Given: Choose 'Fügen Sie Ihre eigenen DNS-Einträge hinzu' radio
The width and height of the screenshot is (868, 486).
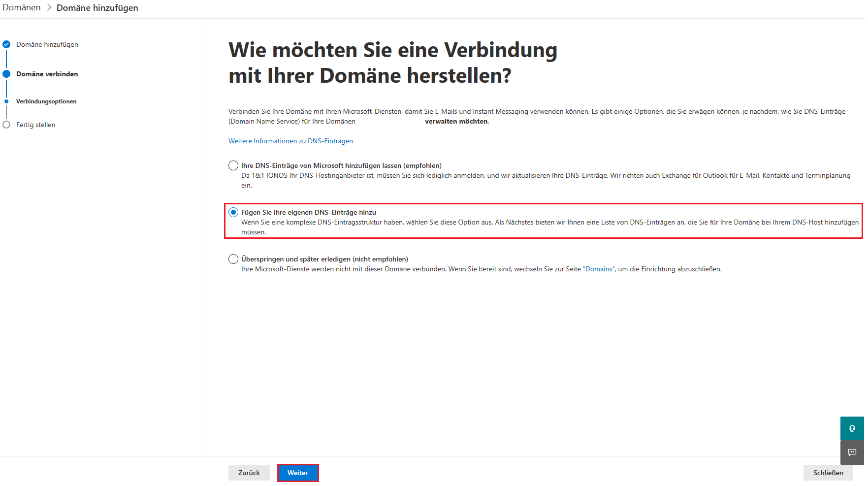Looking at the screenshot, I should pyautogui.click(x=233, y=212).
